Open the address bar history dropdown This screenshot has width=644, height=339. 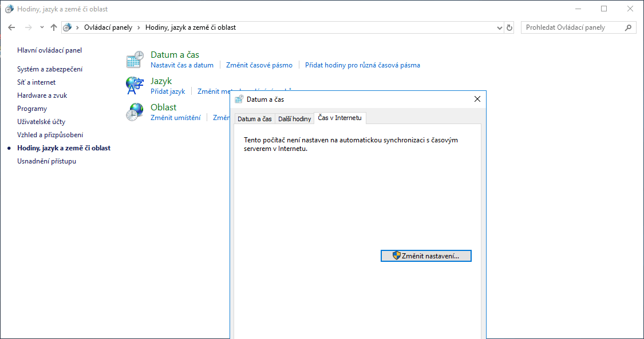pyautogui.click(x=499, y=27)
